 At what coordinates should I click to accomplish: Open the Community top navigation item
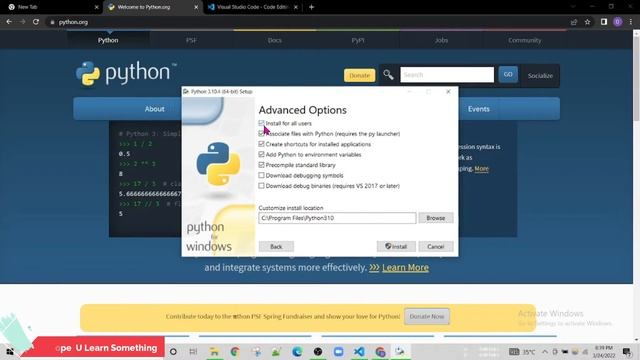coord(524,40)
